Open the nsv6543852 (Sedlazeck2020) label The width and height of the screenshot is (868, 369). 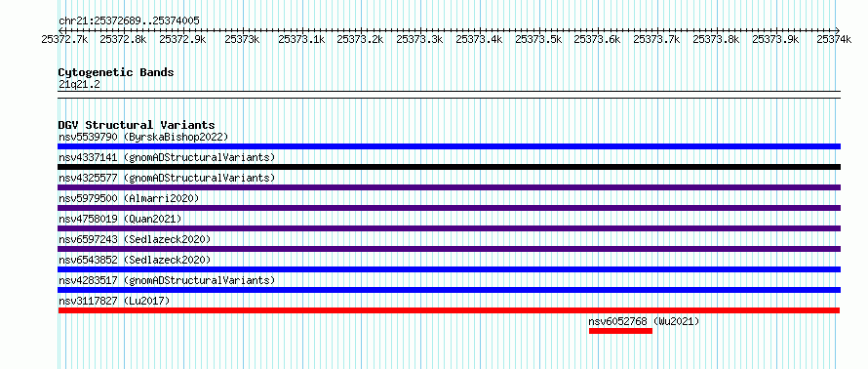135,260
